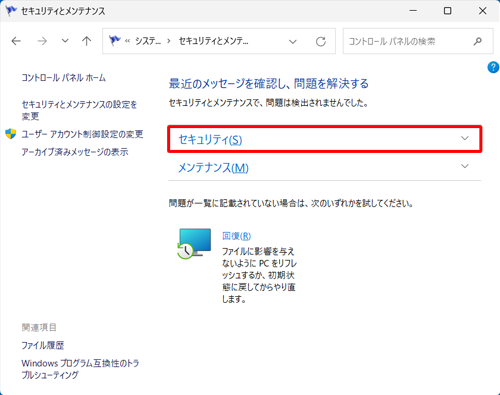The height and width of the screenshot is (395, 500).
Task: Click the window title flag icon
Action: [11, 11]
